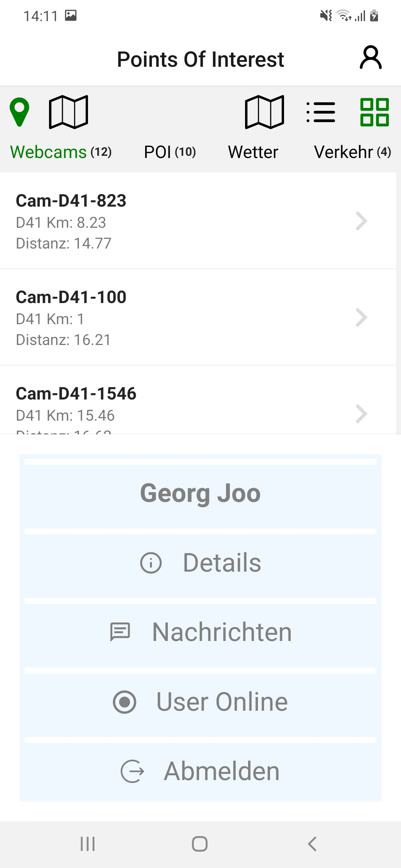Expand the Cam-D41-1546 chevron
The width and height of the screenshot is (401, 868).
click(x=361, y=414)
